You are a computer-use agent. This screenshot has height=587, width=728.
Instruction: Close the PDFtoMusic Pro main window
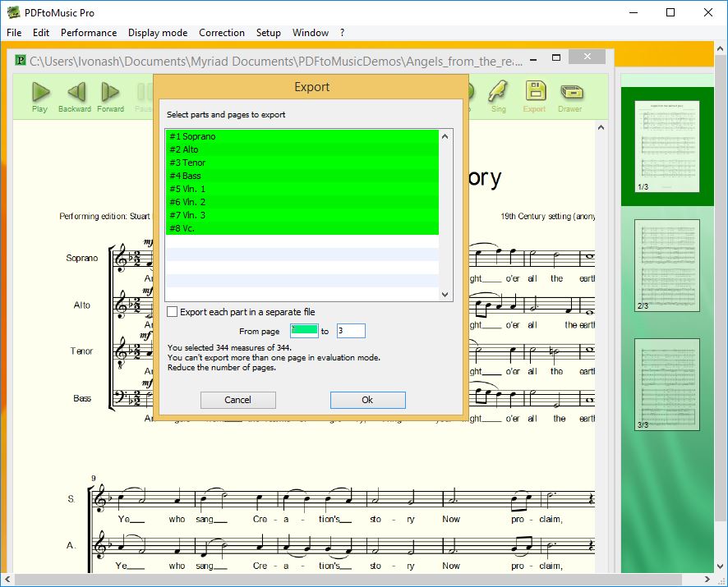pyautogui.click(x=708, y=12)
